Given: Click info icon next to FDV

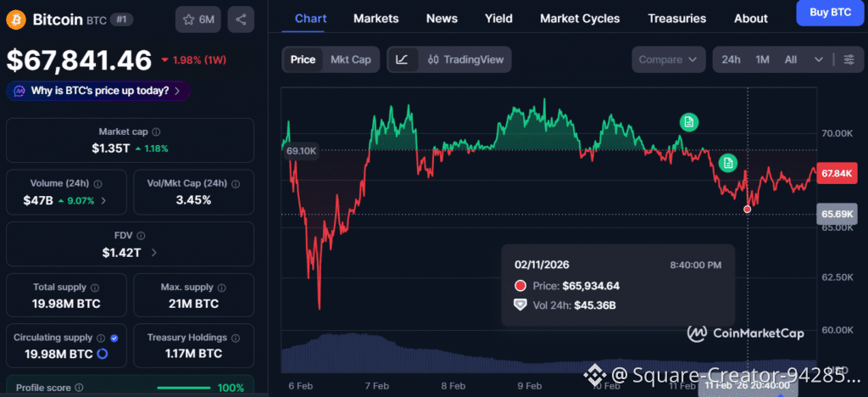Looking at the screenshot, I should coord(142,236).
